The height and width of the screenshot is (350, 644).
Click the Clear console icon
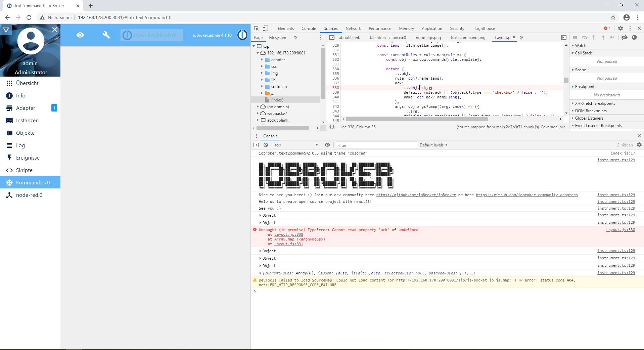coord(266,145)
